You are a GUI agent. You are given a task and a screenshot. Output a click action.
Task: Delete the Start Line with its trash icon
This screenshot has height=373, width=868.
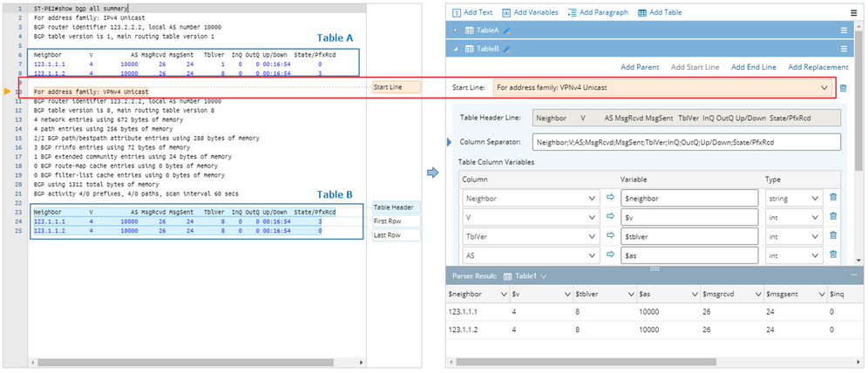point(843,88)
